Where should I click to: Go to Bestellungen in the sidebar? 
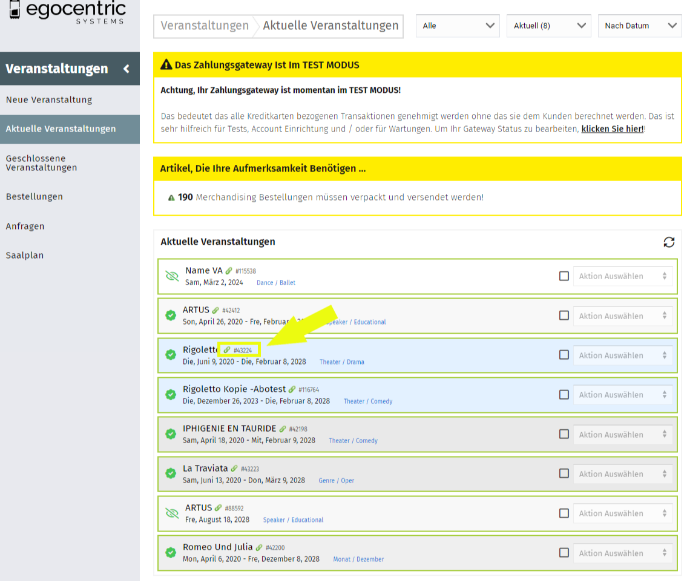click(34, 197)
